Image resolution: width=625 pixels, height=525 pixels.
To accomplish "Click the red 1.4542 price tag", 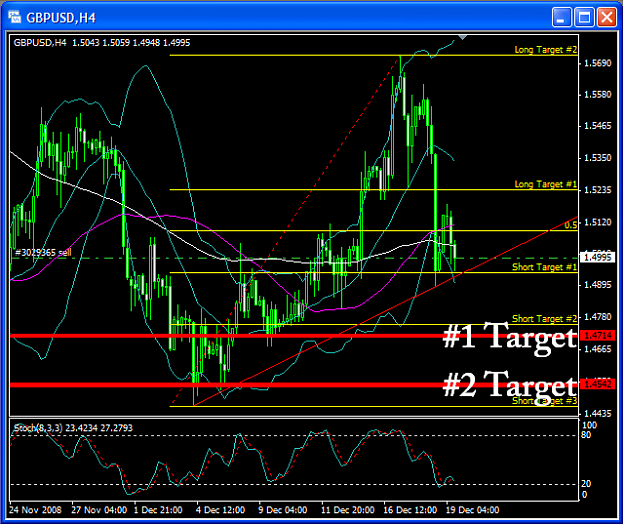I will coord(597,384).
